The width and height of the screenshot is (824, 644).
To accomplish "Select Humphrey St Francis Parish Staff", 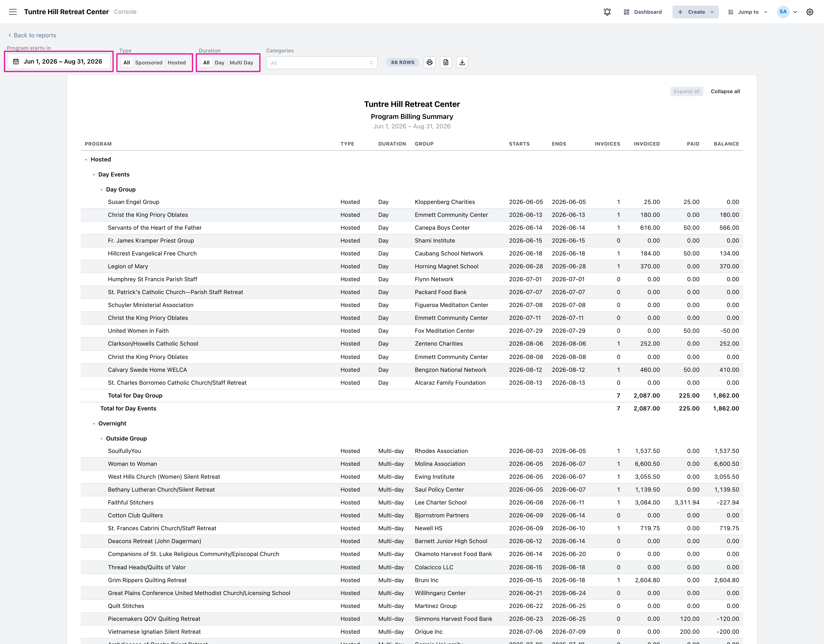I will point(412,279).
